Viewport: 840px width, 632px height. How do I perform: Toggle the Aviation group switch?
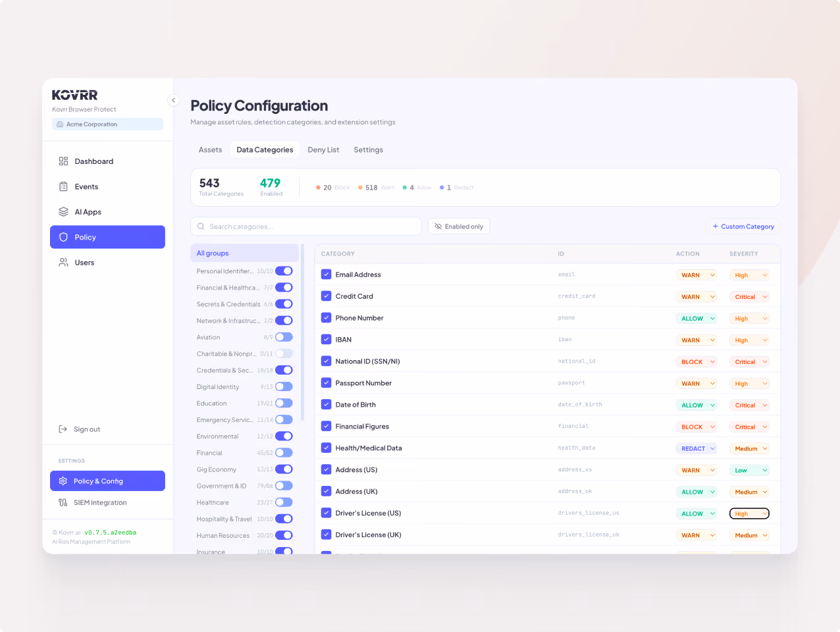coord(284,337)
